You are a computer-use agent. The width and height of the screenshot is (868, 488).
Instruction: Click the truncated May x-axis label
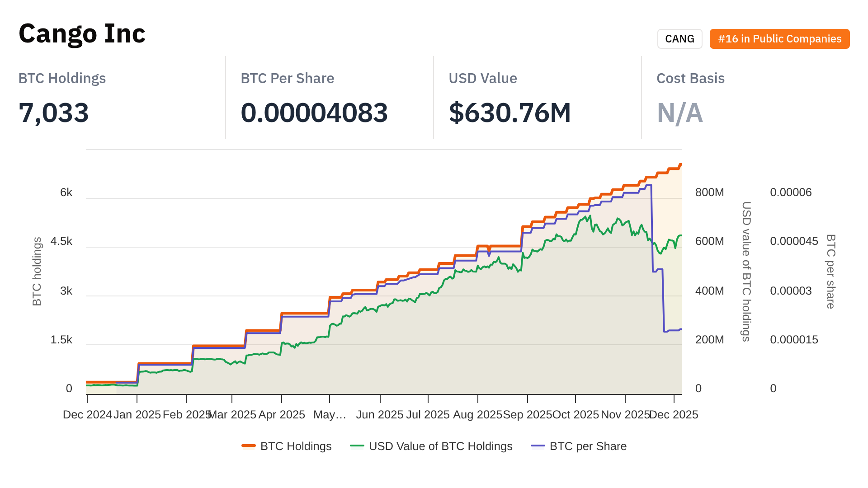pos(330,414)
